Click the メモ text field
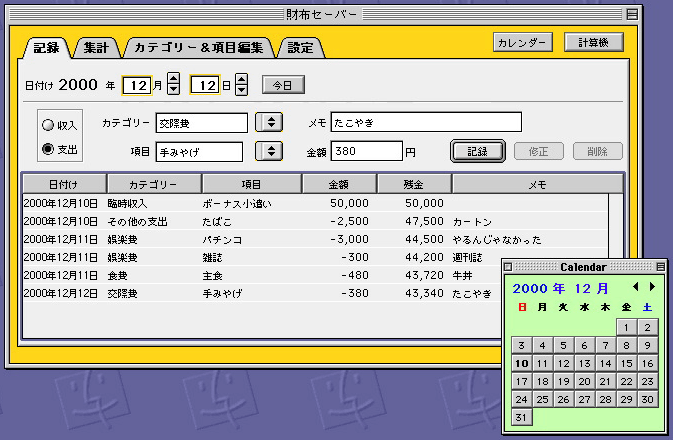This screenshot has height=440, width=673. pyautogui.click(x=426, y=122)
